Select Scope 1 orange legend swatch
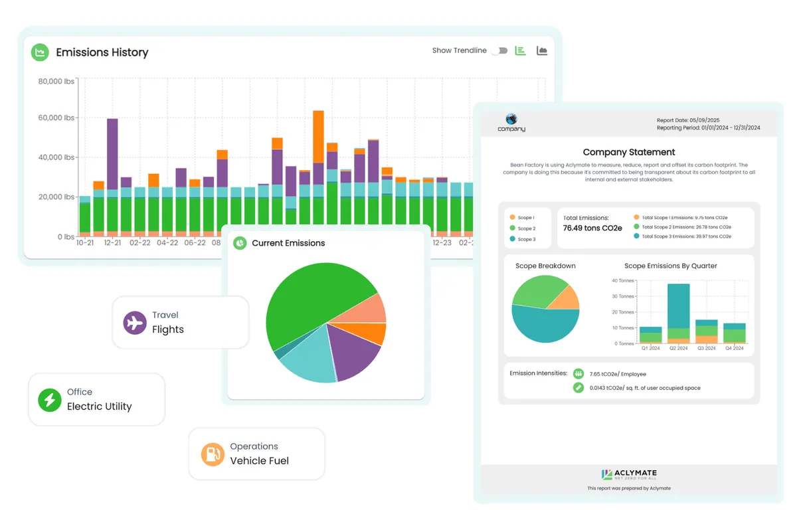Image resolution: width=797 pixels, height=532 pixels. coord(512,217)
